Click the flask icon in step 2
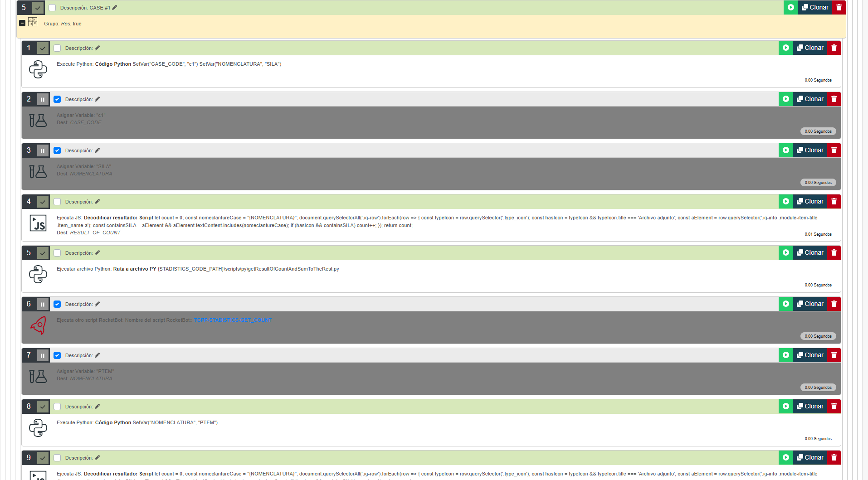Image resolution: width=868 pixels, height=480 pixels. 38,121
